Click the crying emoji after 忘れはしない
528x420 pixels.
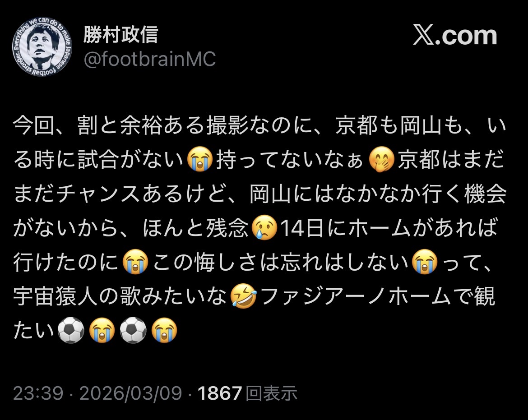coord(425,262)
